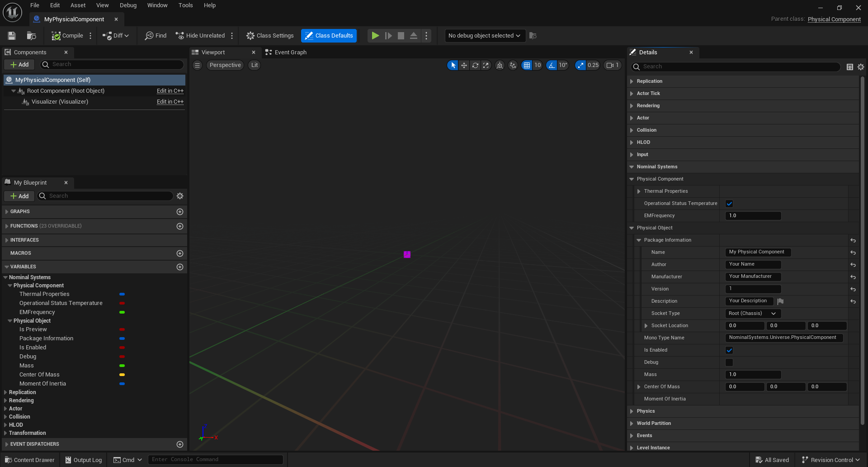Click the Compile blueprint icon

pyautogui.click(x=56, y=36)
